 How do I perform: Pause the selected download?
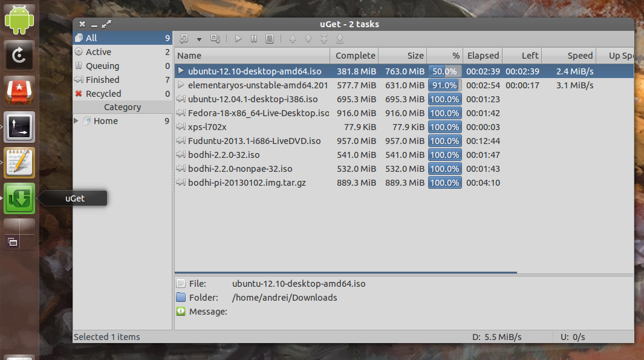pos(253,38)
